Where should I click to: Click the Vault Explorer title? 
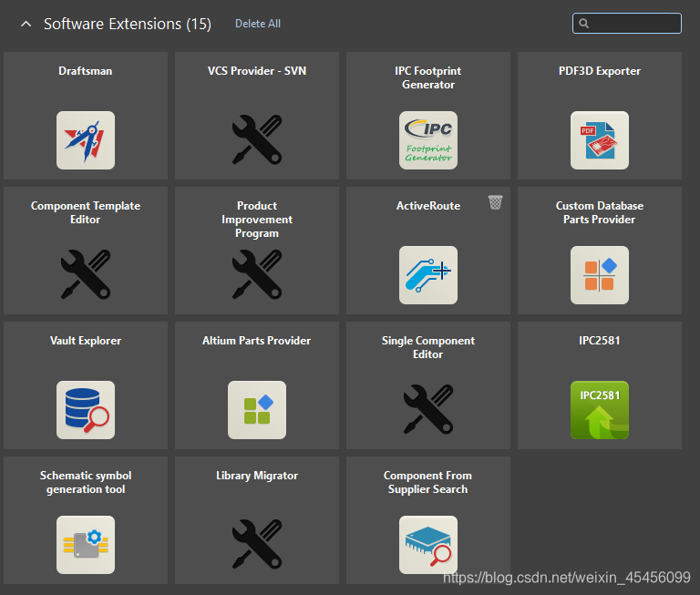(x=86, y=341)
